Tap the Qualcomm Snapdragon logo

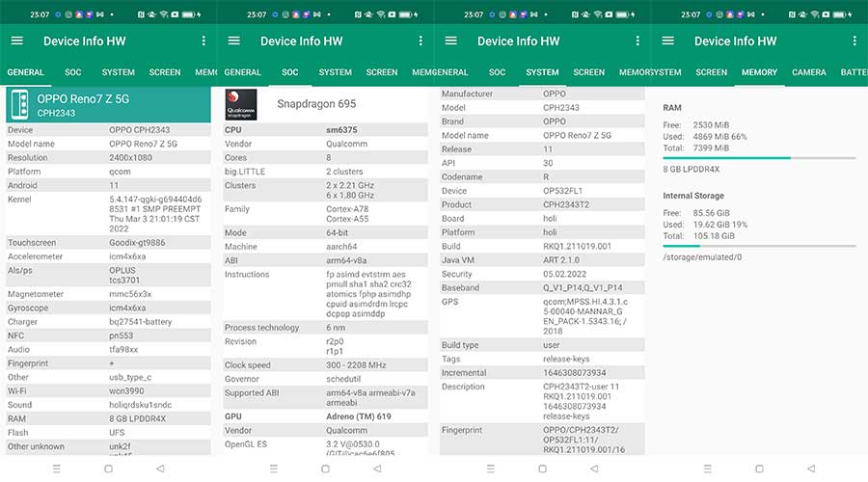[x=241, y=104]
